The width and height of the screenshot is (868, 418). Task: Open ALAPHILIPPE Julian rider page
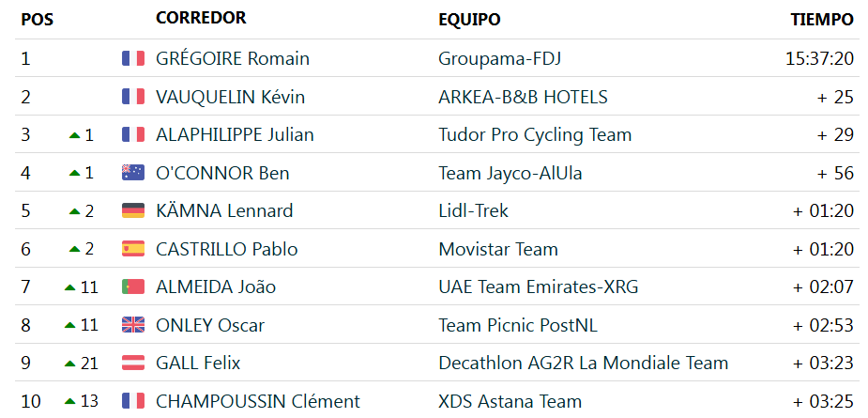point(235,134)
